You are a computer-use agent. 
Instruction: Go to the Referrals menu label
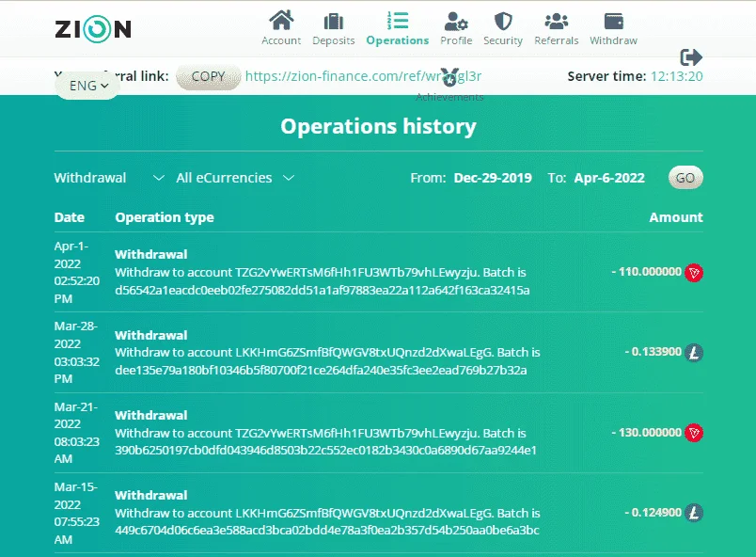click(556, 40)
